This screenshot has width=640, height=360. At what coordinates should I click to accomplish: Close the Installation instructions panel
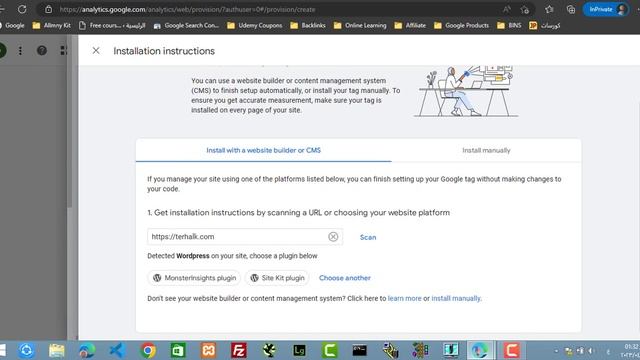click(96, 51)
